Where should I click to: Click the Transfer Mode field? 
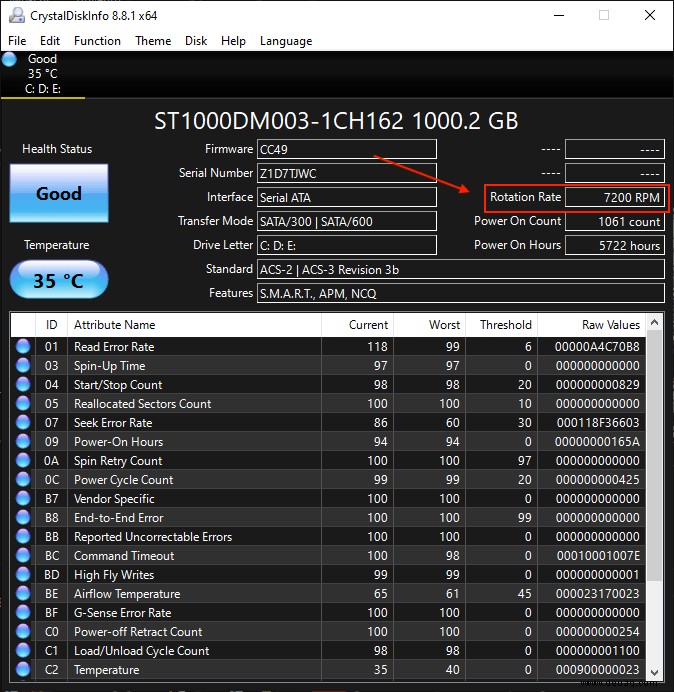346,221
